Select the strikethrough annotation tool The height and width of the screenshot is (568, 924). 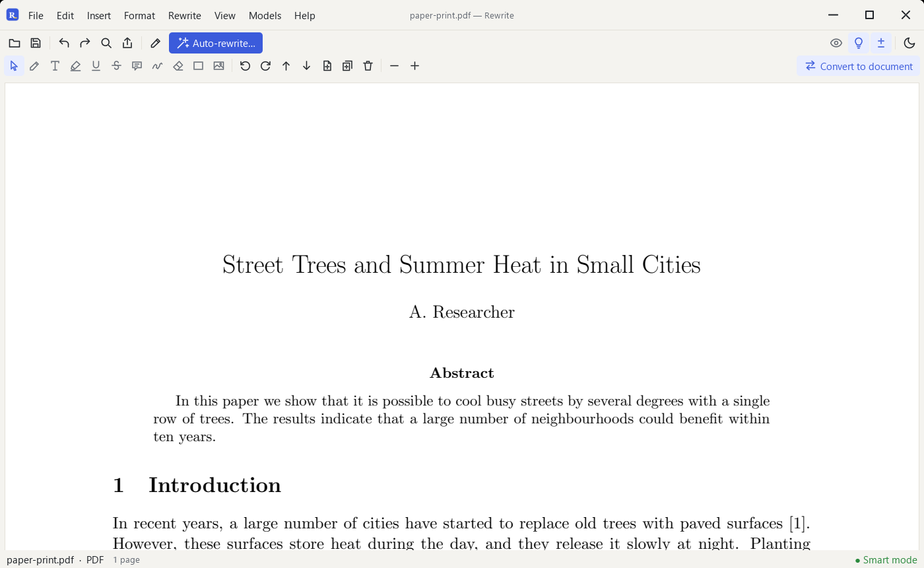(116, 66)
